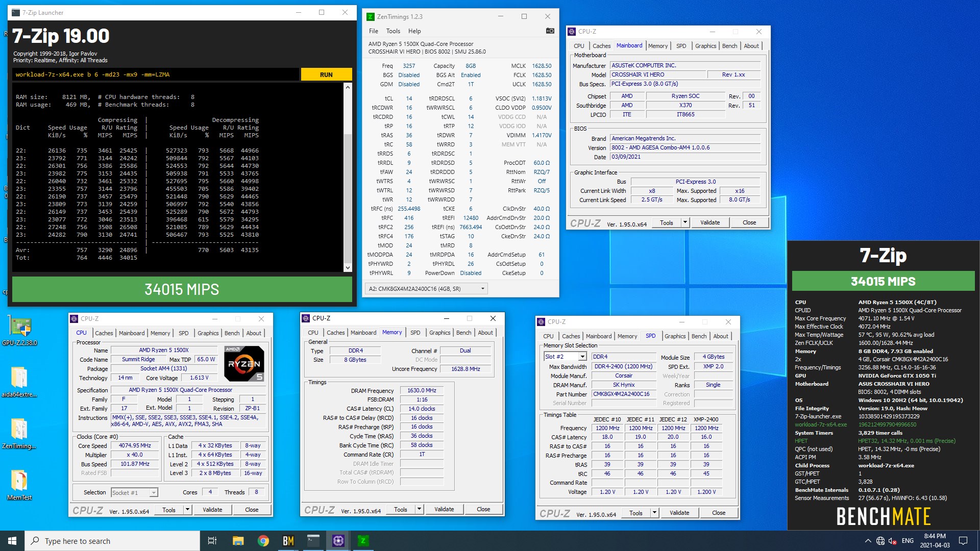Expand Tools arrow in CPU-Z Mainboard window

point(685,222)
